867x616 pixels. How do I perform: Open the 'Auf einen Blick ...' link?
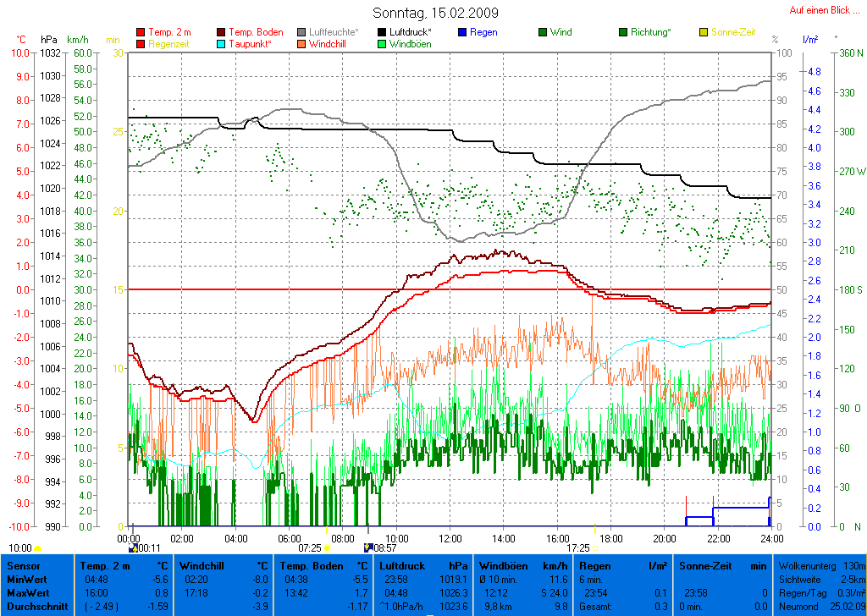[820, 10]
